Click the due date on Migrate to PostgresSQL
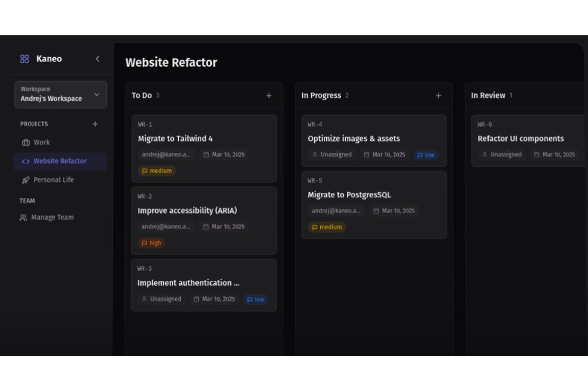The height and width of the screenshot is (392, 588). 394,210
